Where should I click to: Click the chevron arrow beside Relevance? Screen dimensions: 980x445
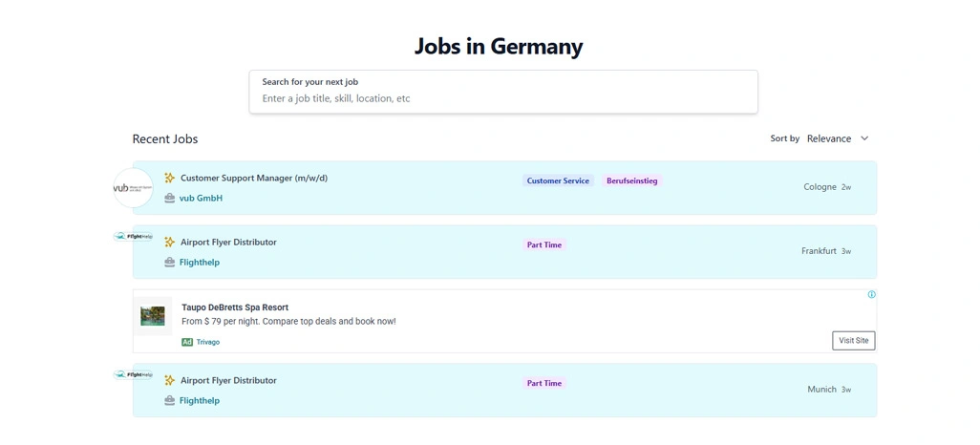point(864,138)
